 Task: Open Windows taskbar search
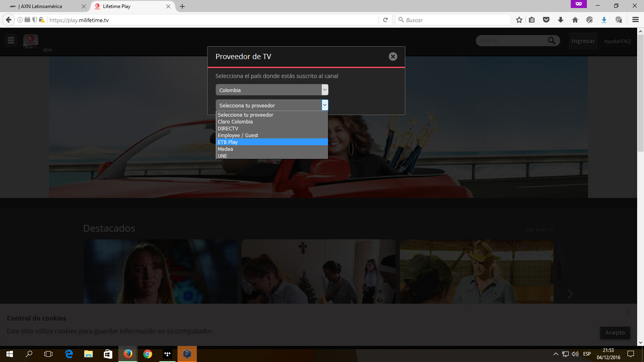[29, 354]
